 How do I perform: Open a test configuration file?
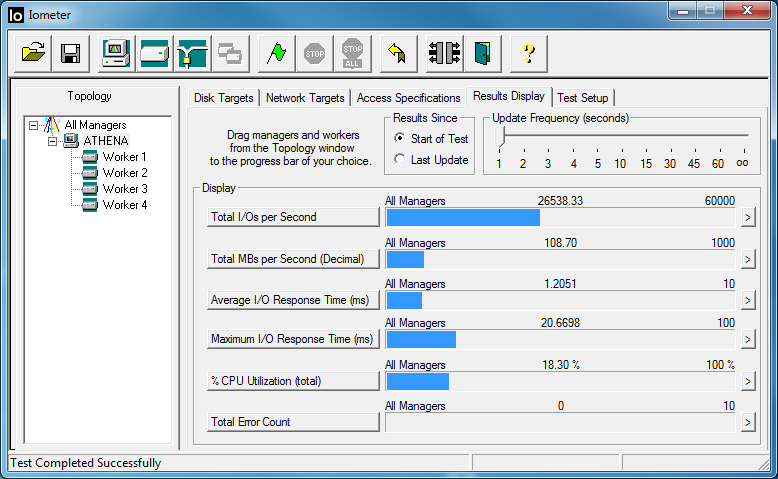(x=33, y=53)
